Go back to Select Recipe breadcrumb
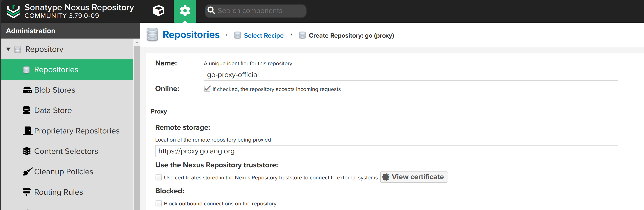 point(264,36)
